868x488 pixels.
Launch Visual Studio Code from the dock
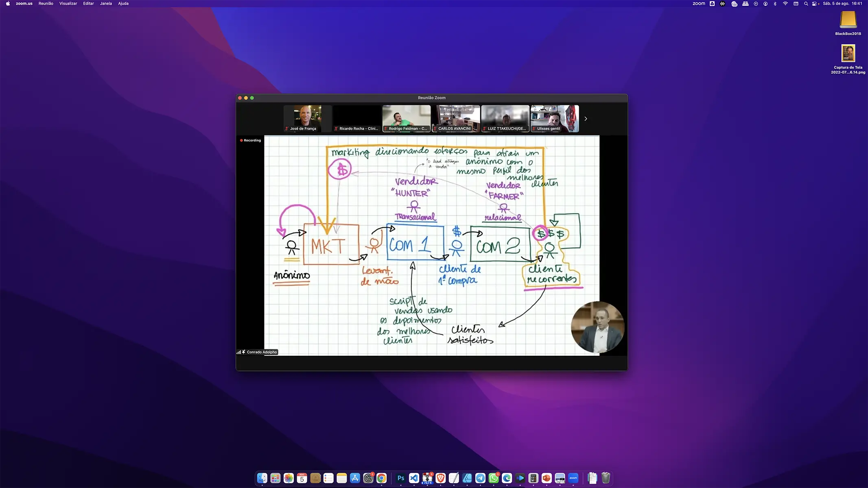point(414,478)
